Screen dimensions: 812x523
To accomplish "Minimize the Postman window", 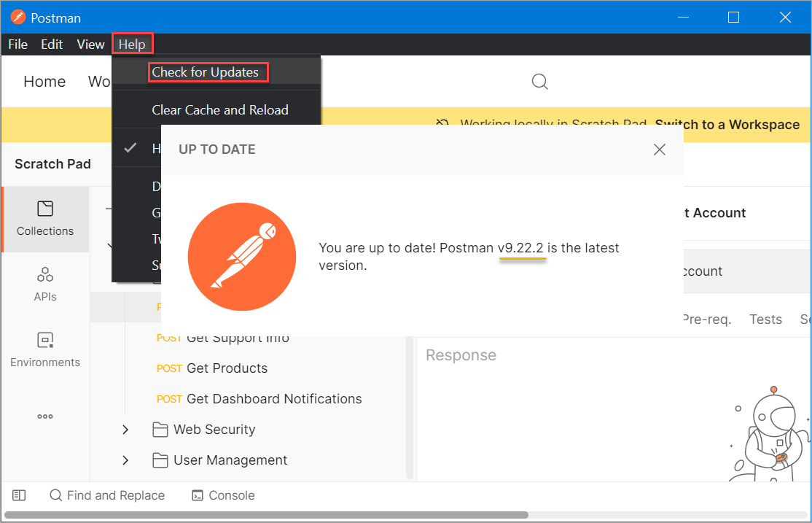I will pyautogui.click(x=683, y=18).
